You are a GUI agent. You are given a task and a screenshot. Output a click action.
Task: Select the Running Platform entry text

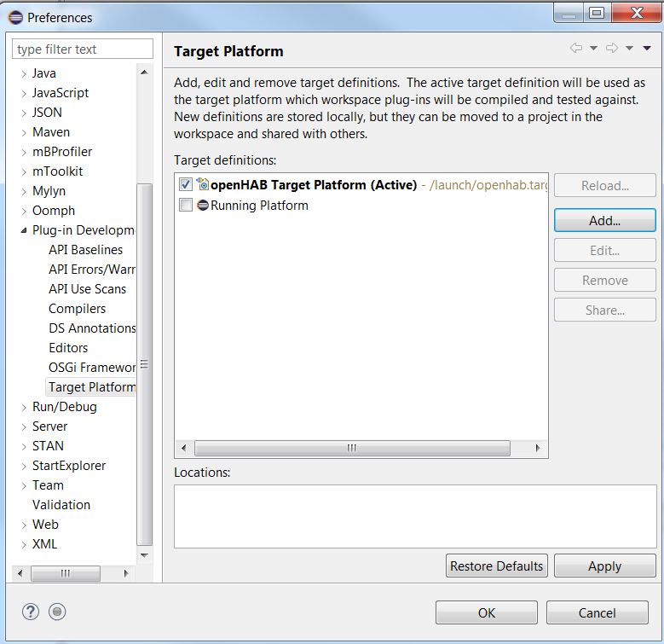coord(259,206)
